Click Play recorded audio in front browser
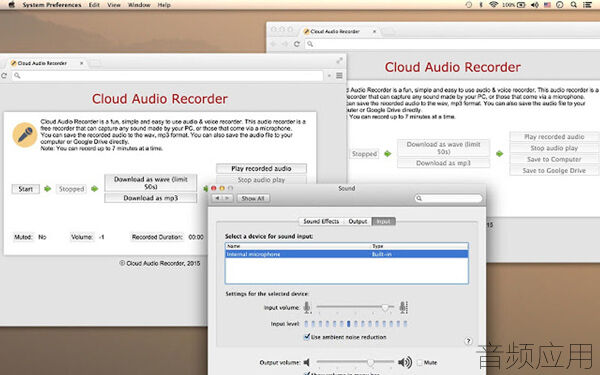Viewport: 600px width, 375px height. 261,168
